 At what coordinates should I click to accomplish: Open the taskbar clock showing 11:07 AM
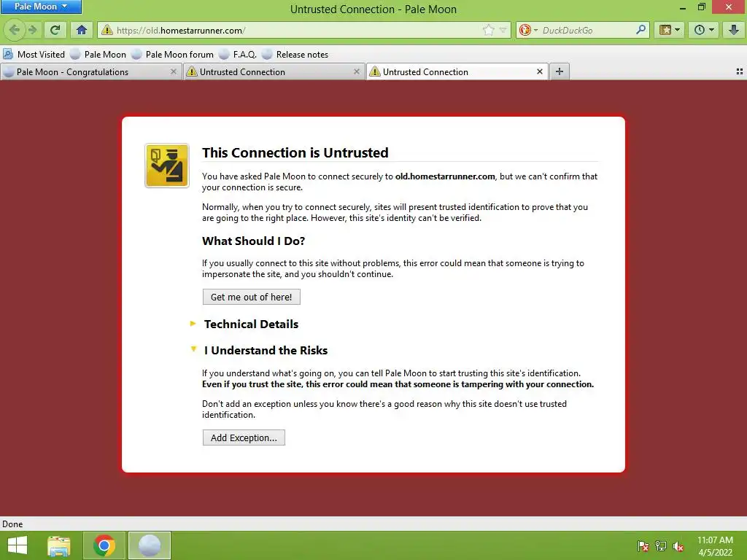tap(715, 546)
